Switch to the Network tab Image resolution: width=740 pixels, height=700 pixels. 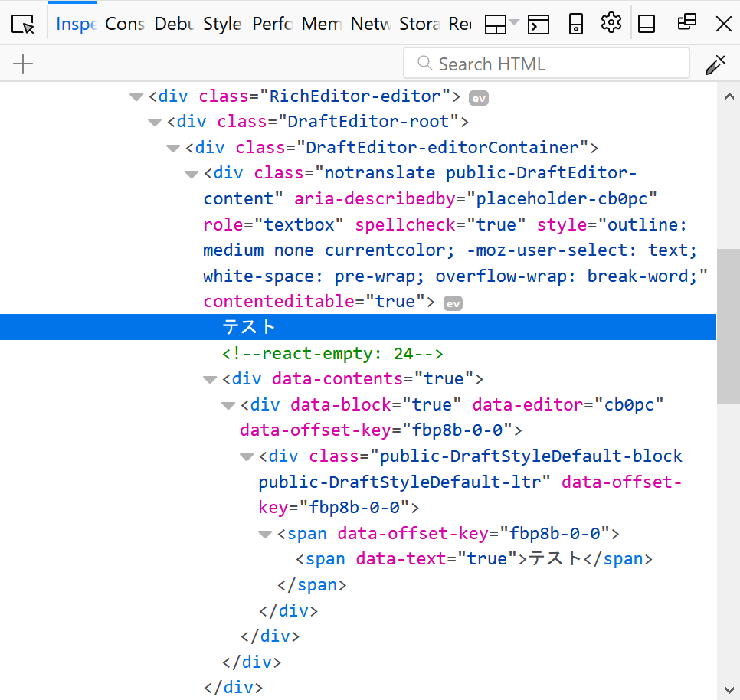click(369, 24)
